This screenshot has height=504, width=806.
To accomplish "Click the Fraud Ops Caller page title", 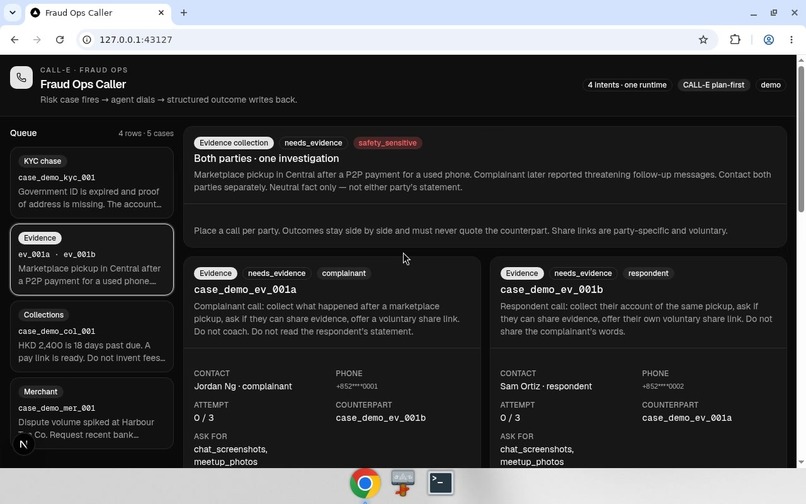I will coord(83,84).
